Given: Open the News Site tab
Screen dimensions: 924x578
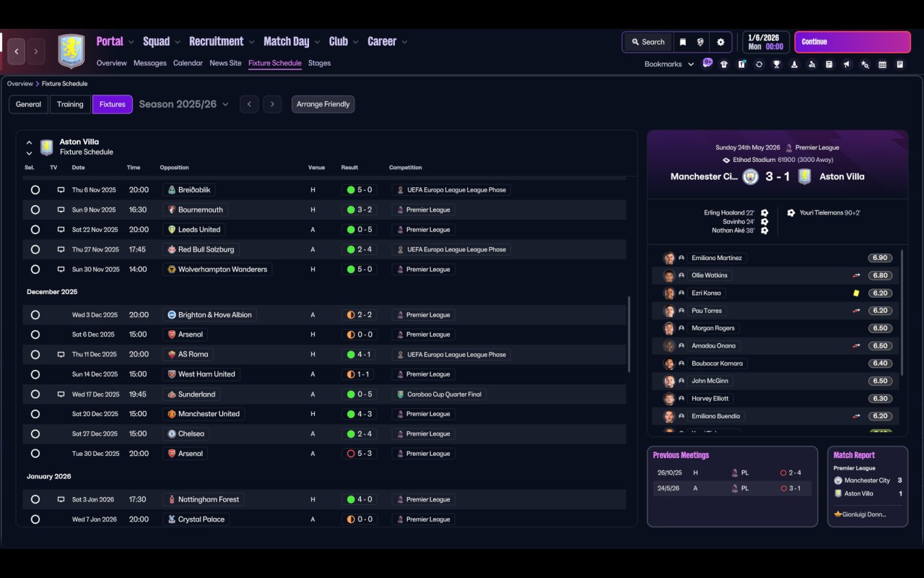Looking at the screenshot, I should [225, 63].
